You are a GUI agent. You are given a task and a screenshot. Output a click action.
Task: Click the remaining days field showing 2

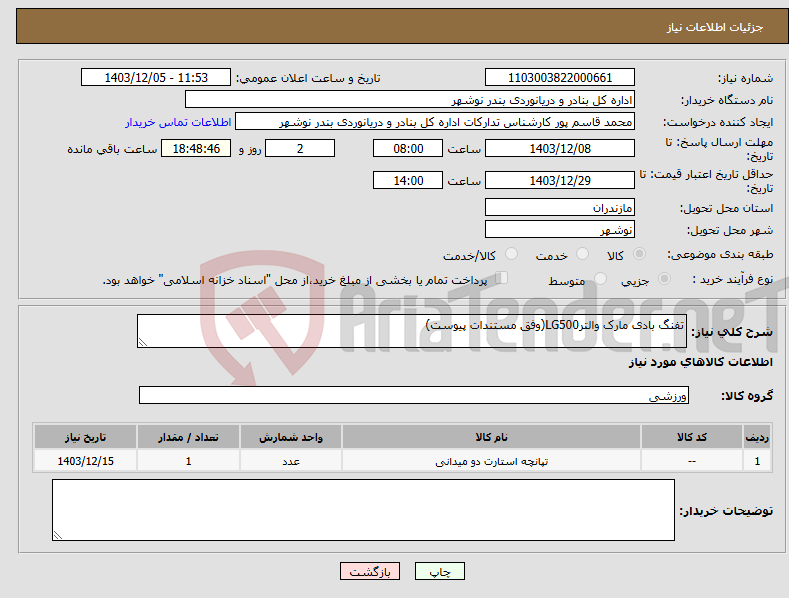(x=300, y=148)
